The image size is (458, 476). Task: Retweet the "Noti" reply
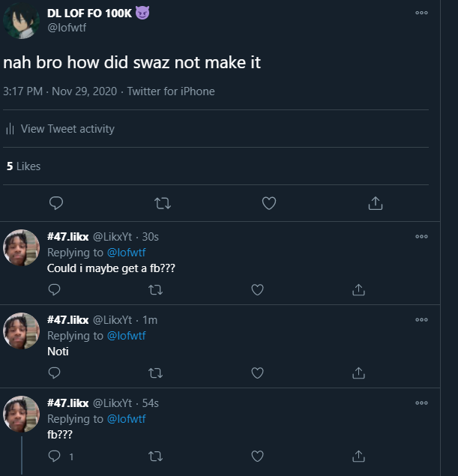[x=155, y=373]
